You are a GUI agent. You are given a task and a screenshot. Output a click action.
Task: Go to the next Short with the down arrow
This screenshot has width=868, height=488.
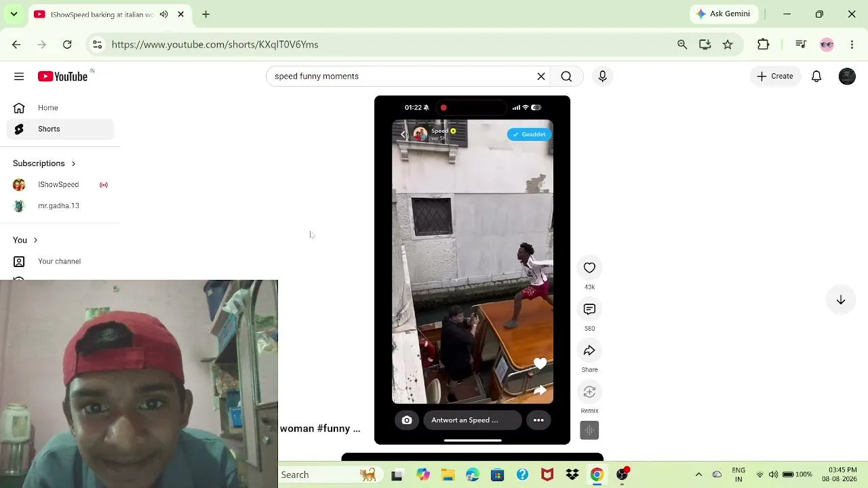(841, 300)
